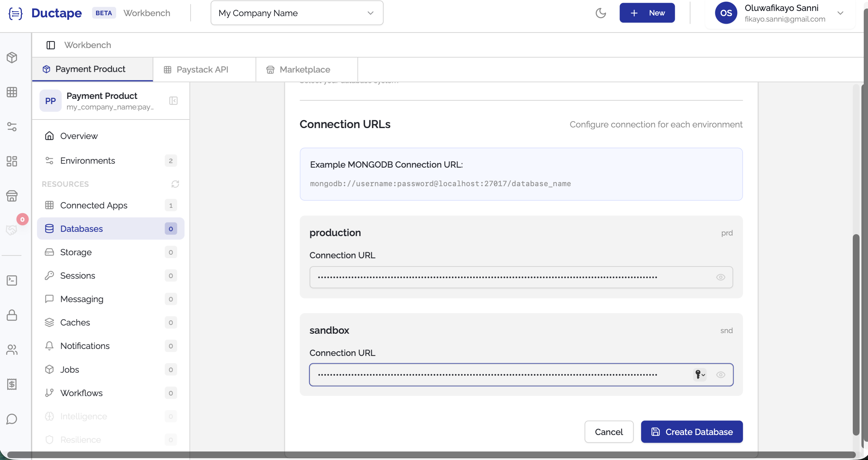Screen dimensions: 868x460
Task: Open the Marketplace tab
Action: tap(305, 69)
